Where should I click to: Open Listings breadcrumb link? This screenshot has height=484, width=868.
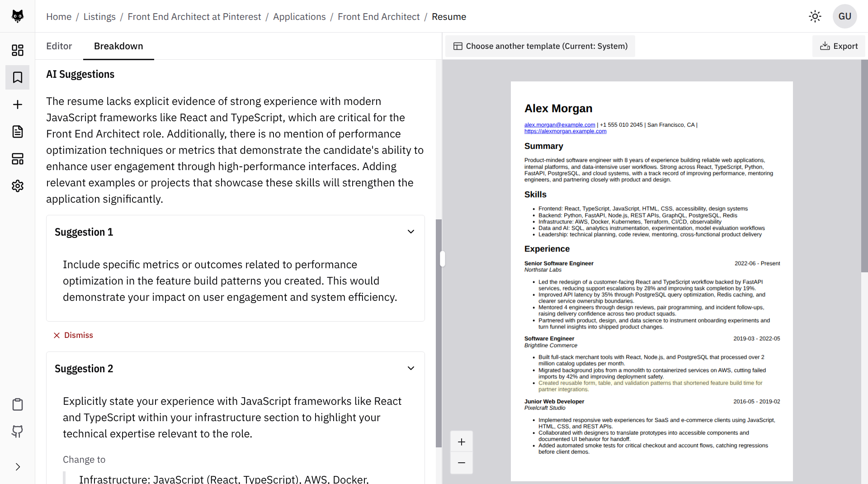tap(99, 17)
